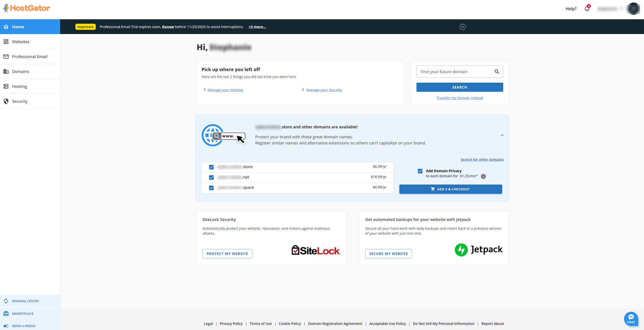Dismiss the Important notification banner
644x330 pixels.
coord(463,27)
